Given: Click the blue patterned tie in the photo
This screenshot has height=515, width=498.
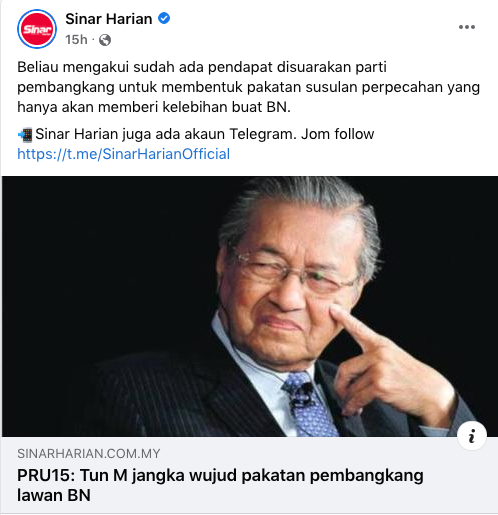Looking at the screenshot, I should [309, 404].
